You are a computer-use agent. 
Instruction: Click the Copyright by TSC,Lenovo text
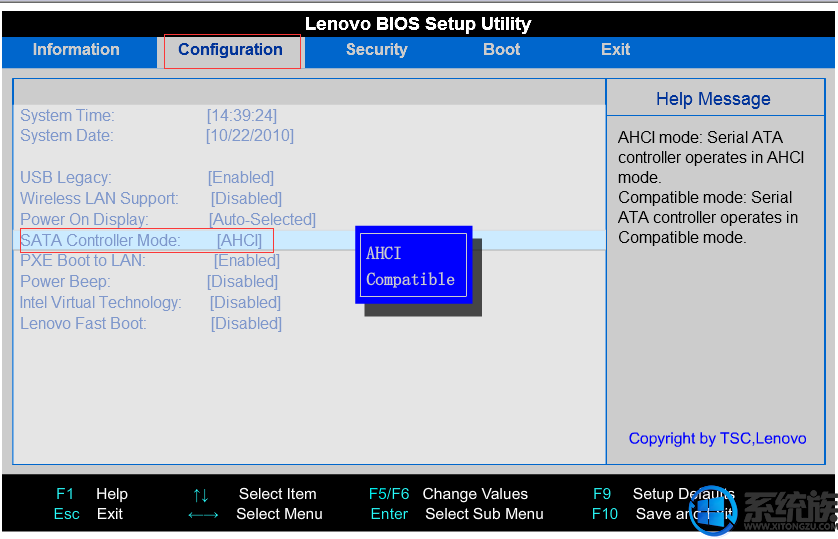point(717,439)
